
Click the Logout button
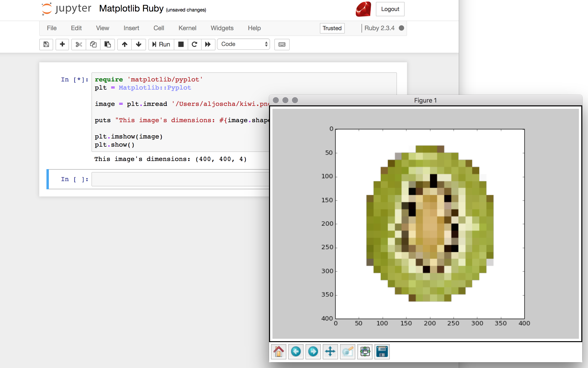click(x=390, y=9)
